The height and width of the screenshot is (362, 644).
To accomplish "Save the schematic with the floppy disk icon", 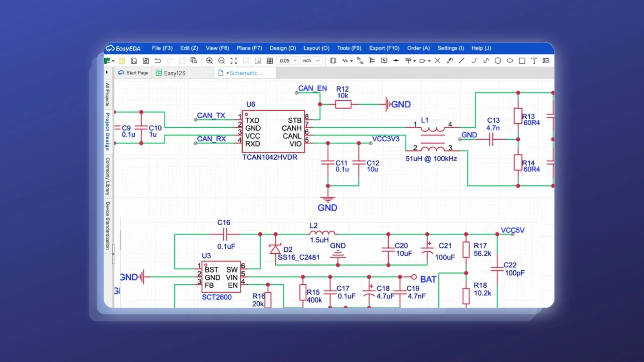I will pyautogui.click(x=134, y=61).
